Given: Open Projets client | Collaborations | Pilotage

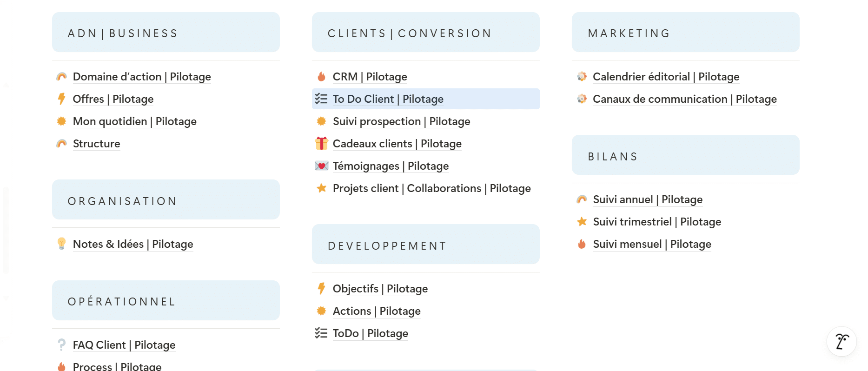Looking at the screenshot, I should click(431, 188).
